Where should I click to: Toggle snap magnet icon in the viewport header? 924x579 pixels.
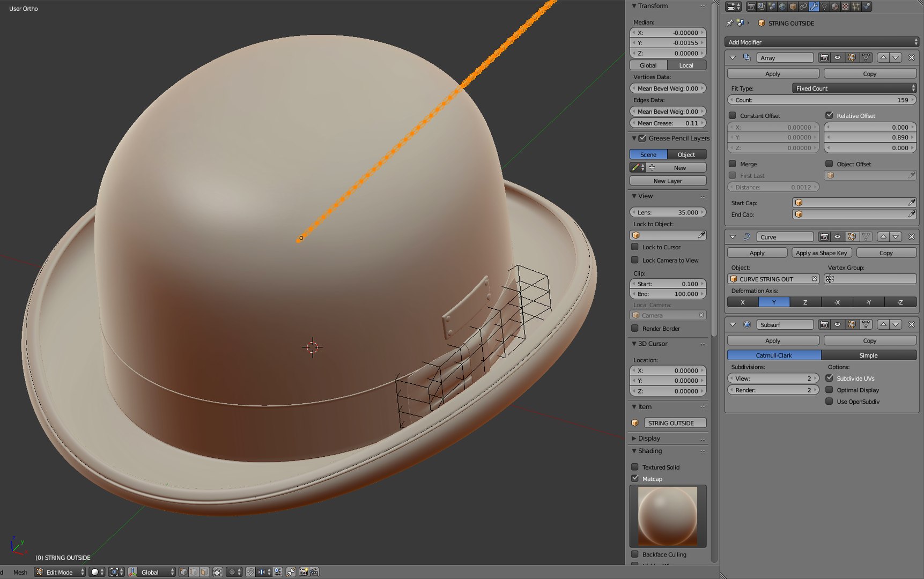(x=250, y=572)
